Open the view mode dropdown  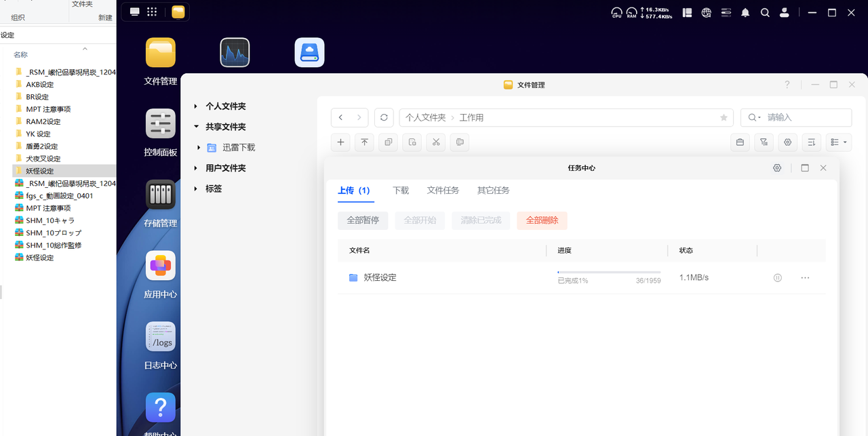pos(838,142)
